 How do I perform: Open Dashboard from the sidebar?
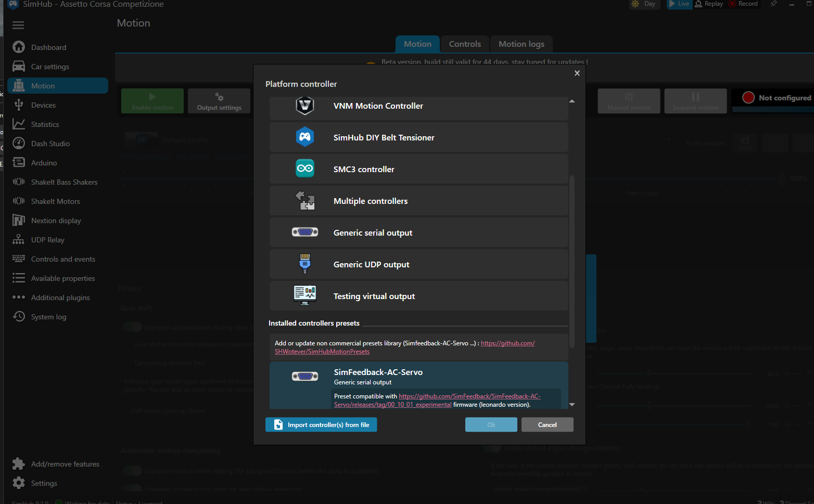[58, 47]
